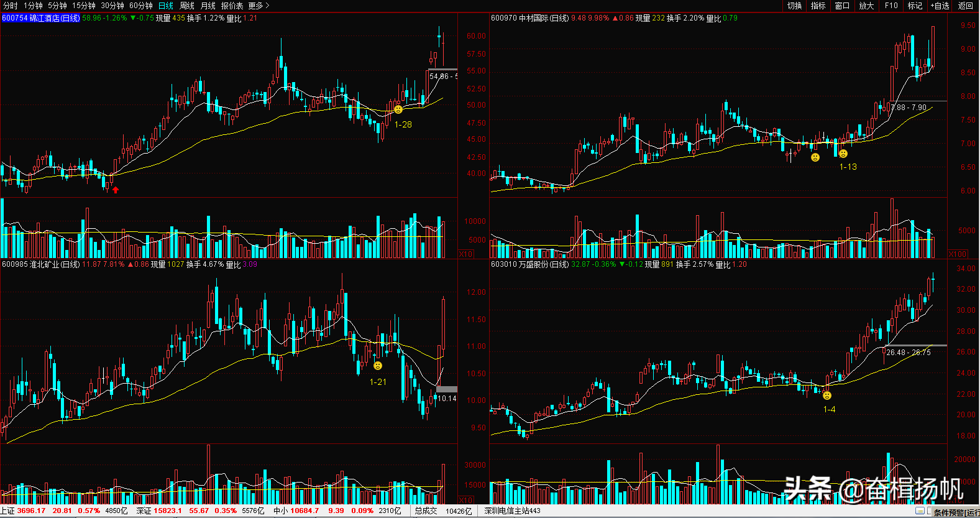Click the 1-28 date label
This screenshot has height=518, width=980.
coord(403,124)
